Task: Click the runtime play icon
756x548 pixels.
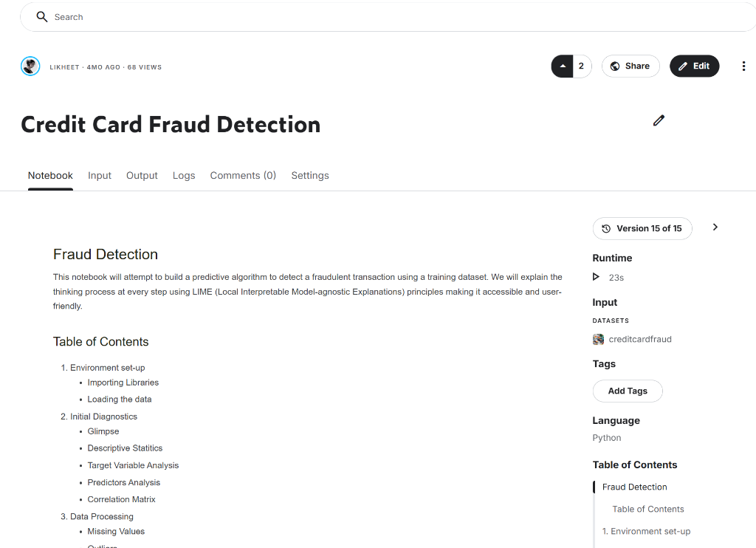Action: click(x=597, y=277)
